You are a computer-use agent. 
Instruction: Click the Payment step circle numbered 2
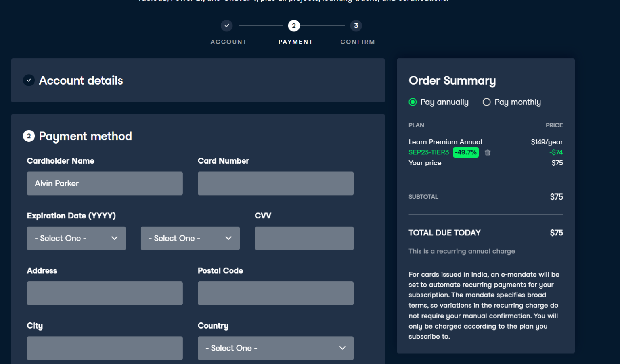[x=294, y=25]
